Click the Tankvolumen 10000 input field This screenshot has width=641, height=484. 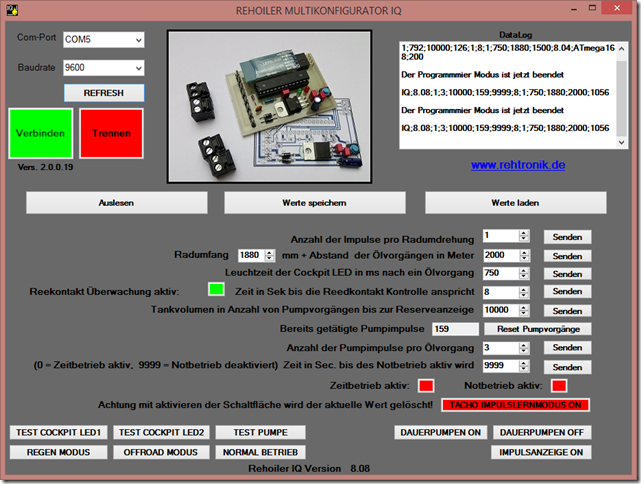tap(501, 310)
